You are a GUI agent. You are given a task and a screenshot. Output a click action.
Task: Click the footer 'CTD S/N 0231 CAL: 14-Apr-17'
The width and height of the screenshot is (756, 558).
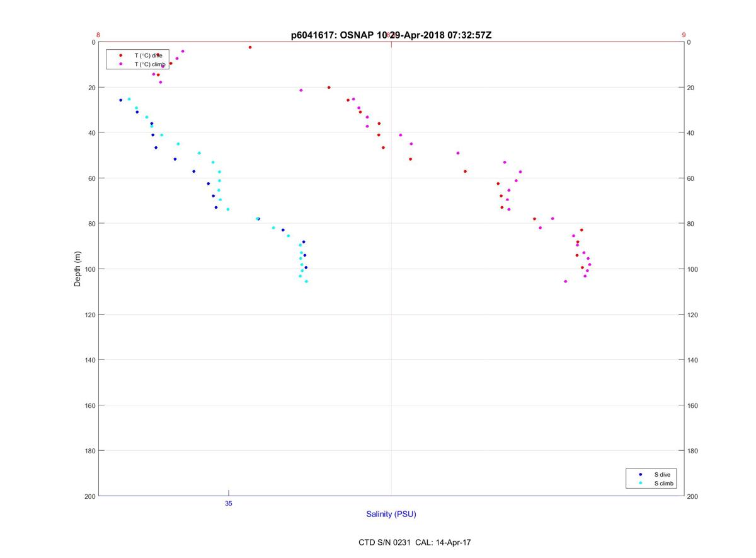point(415,542)
